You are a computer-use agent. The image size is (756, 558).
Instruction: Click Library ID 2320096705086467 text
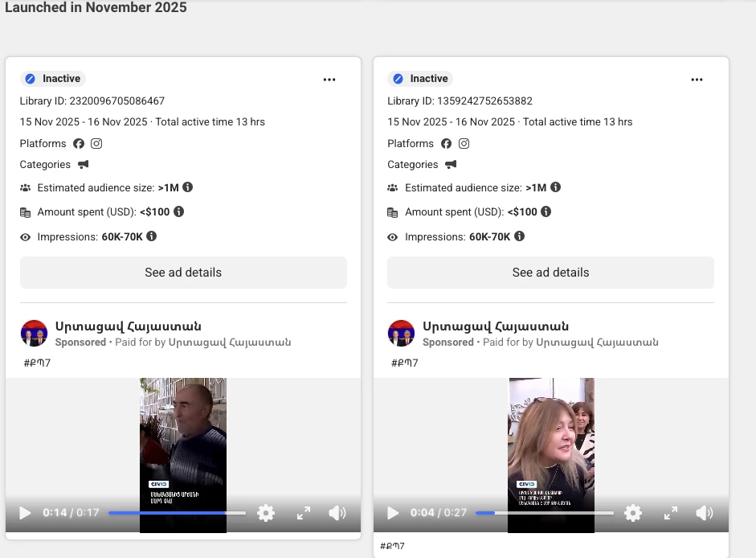point(92,101)
